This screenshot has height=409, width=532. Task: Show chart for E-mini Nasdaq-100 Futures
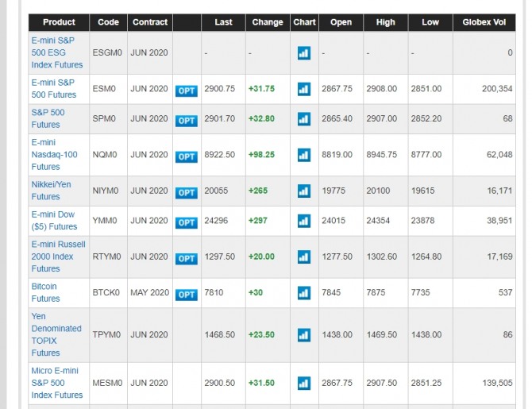pos(303,155)
